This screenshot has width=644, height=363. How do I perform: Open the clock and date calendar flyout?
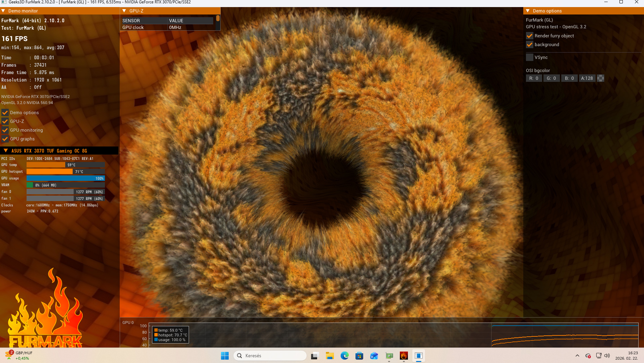pos(627,356)
